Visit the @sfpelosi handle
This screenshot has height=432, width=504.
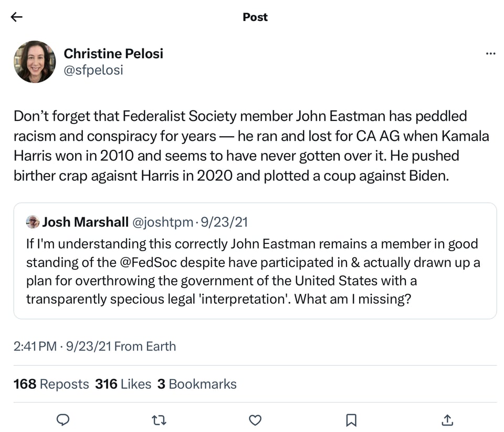[x=93, y=70]
